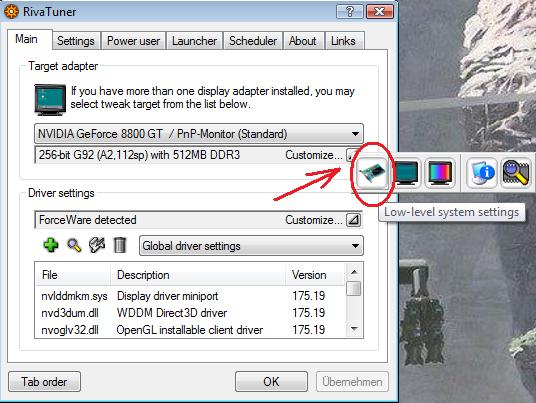
Task: Click the magnifier find icon in Driver settings
Action: [74, 245]
